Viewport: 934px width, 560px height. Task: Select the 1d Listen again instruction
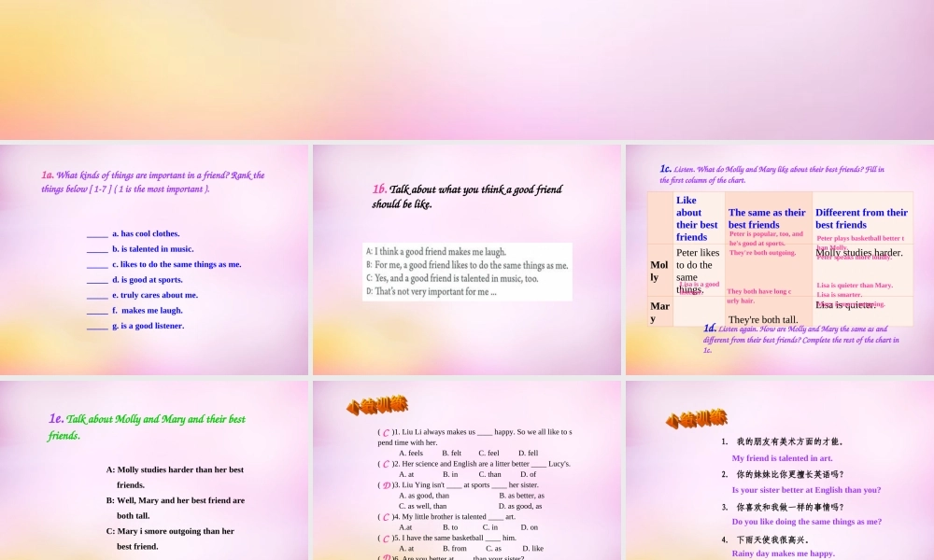click(801, 339)
